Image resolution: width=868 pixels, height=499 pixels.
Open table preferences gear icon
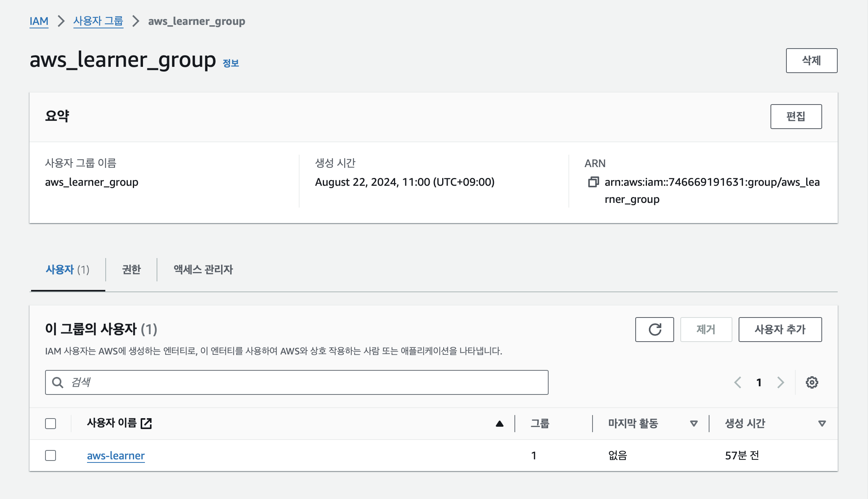click(812, 382)
